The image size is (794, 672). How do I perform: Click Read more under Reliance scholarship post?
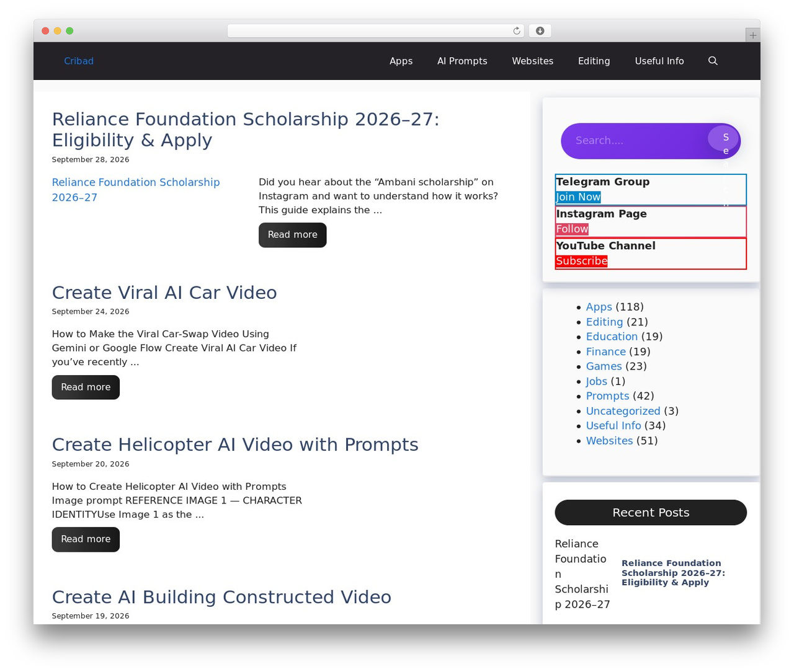[x=292, y=235]
